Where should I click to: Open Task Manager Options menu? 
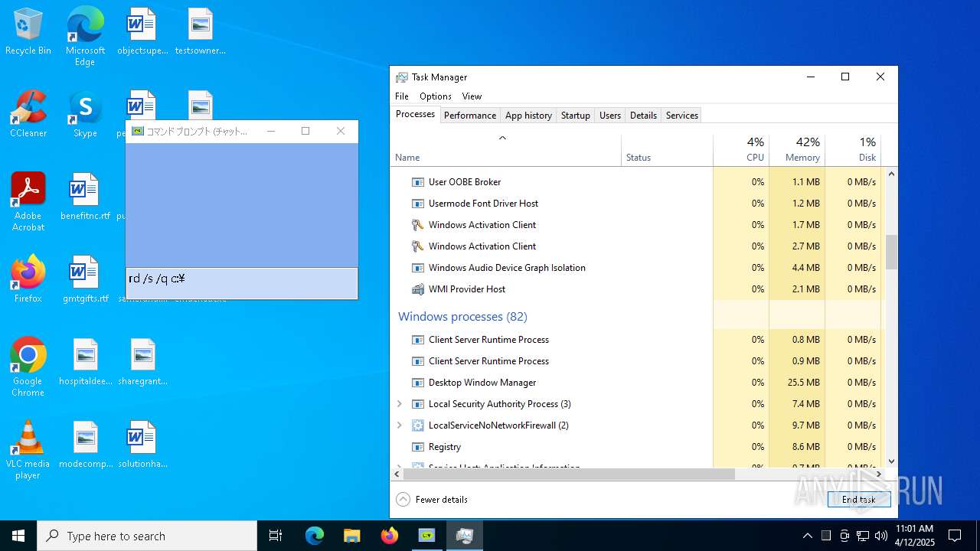(436, 96)
